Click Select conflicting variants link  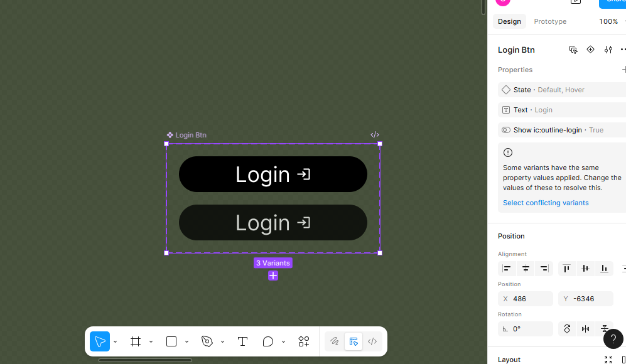coord(546,203)
